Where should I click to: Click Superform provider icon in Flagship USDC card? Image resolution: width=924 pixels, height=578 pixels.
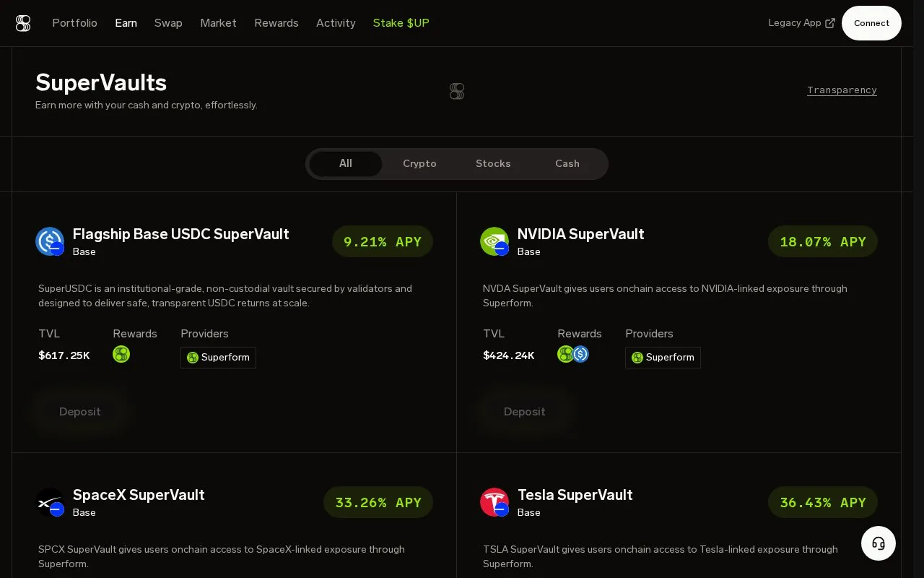point(193,358)
